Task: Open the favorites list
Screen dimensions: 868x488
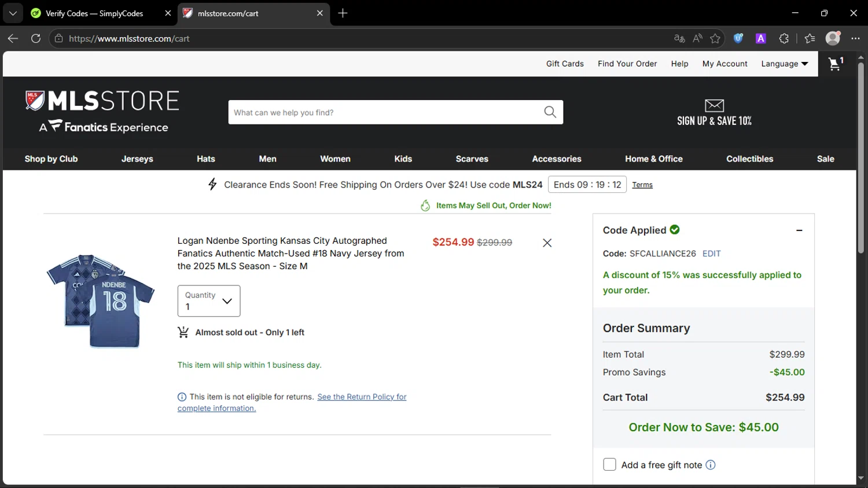Action: tap(810, 39)
